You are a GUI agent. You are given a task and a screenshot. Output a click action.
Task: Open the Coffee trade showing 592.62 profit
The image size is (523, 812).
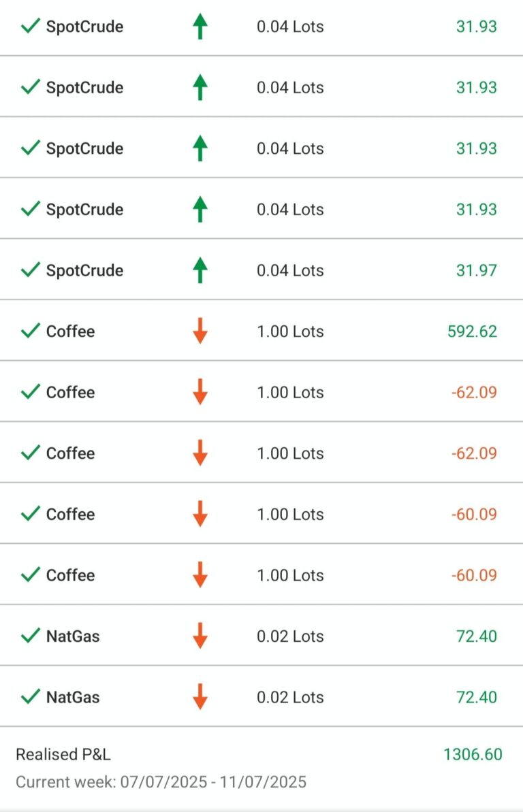tap(261, 331)
